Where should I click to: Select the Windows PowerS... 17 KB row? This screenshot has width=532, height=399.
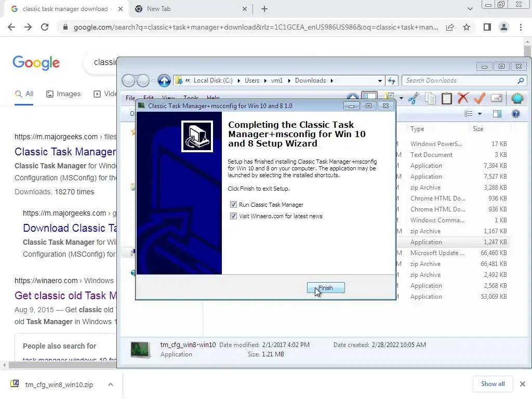click(x=453, y=143)
